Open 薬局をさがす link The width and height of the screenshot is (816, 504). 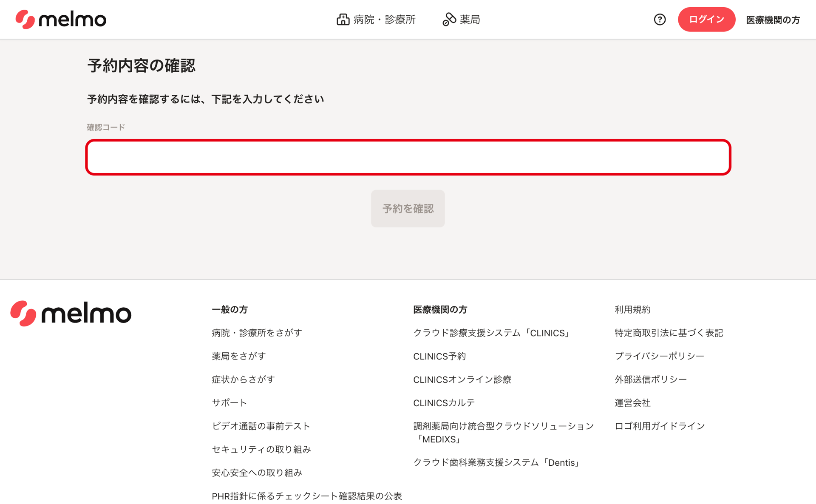238,356
